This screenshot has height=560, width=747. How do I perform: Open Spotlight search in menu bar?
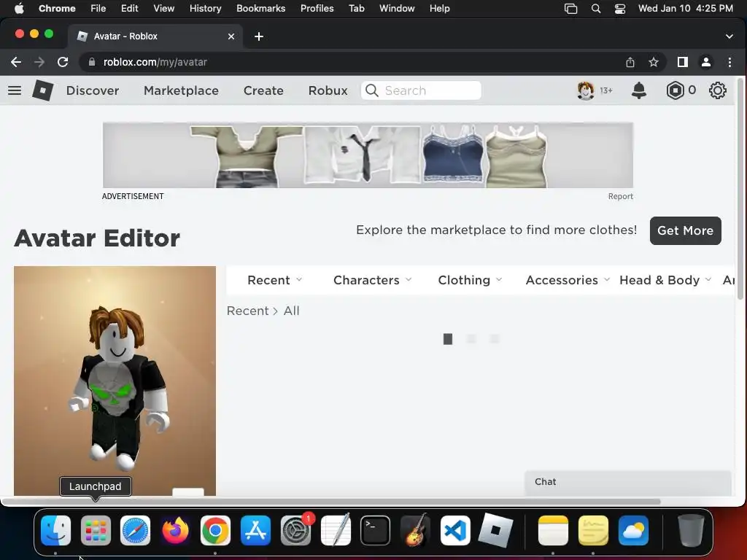595,9
